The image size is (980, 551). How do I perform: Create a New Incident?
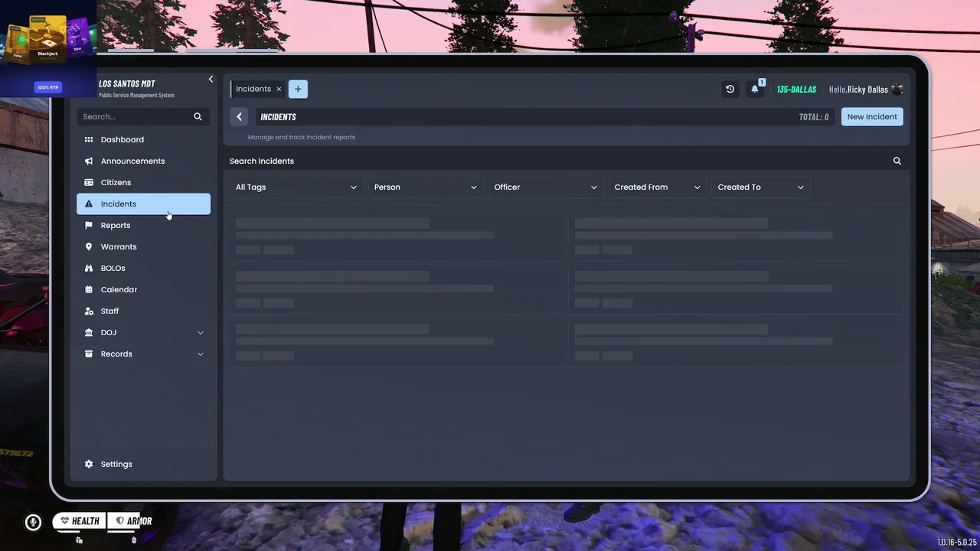[872, 116]
